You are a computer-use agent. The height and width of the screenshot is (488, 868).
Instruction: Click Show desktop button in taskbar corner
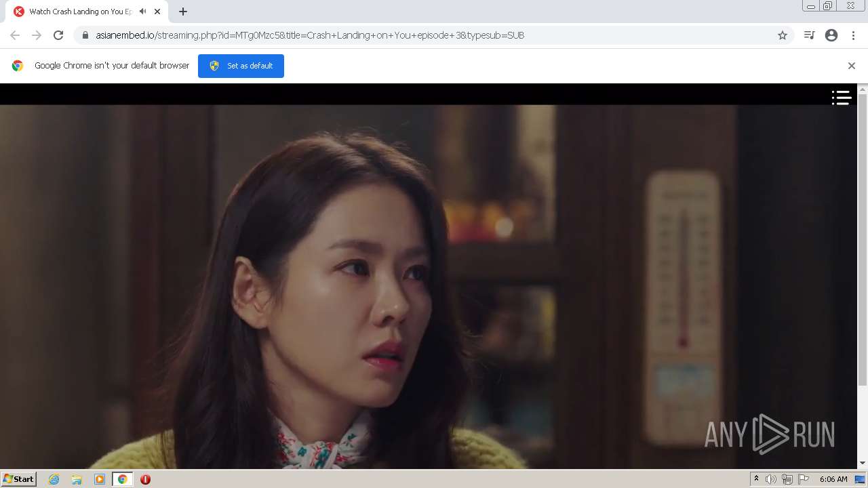pos(861,479)
